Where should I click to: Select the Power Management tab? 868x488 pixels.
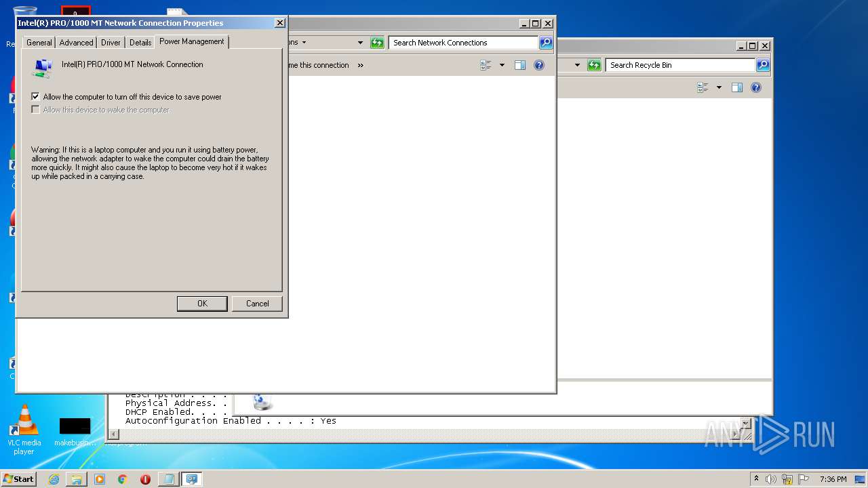point(192,41)
